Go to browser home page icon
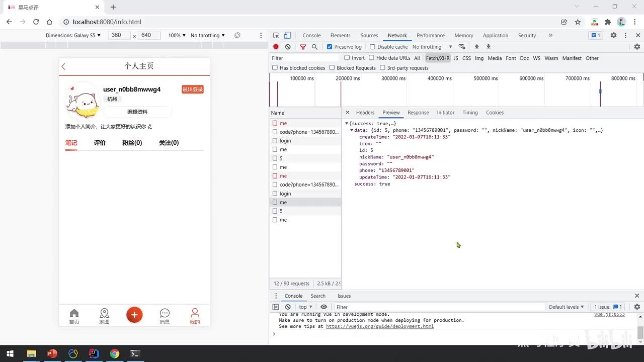 tap(49, 22)
